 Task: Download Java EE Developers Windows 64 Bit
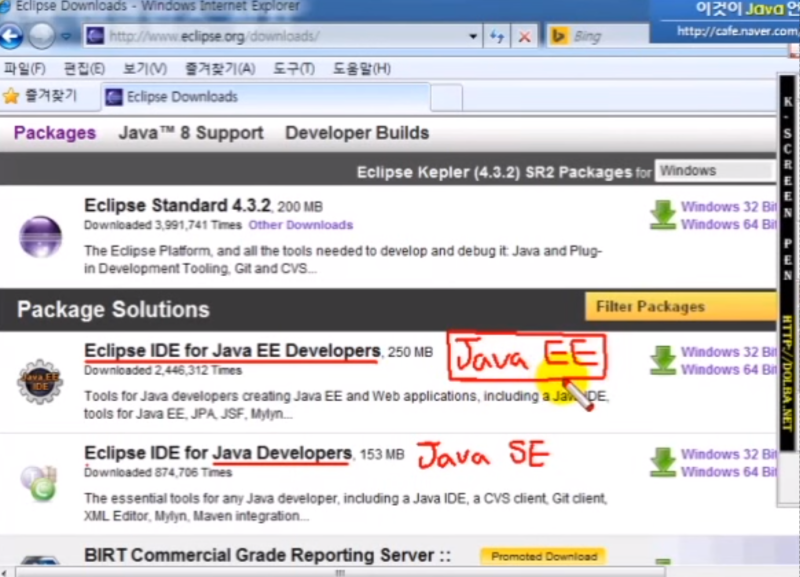tap(729, 369)
